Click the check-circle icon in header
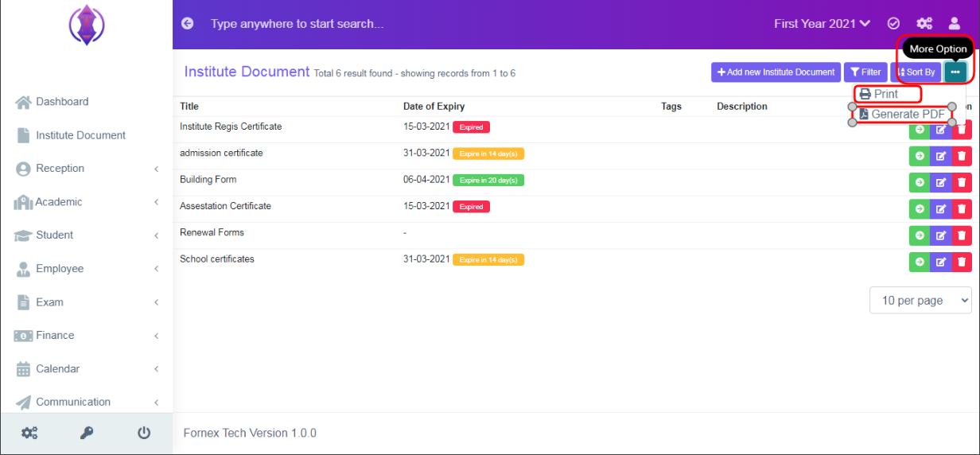Image resolution: width=980 pixels, height=455 pixels. tap(893, 24)
